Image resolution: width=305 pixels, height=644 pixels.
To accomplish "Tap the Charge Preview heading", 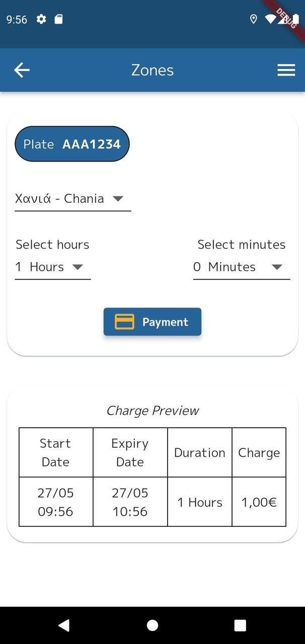I will (152, 411).
